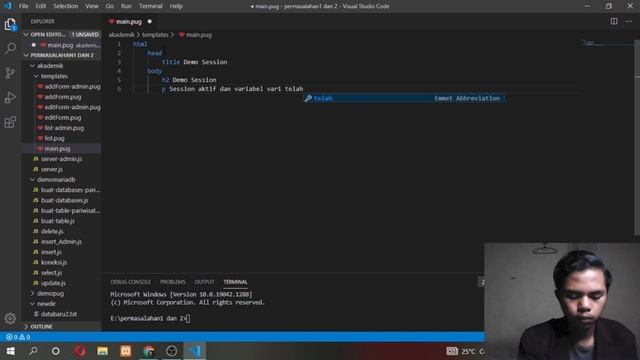Open editForm-admin.pug file
Viewport: 640px width, 360px height.
point(72,107)
